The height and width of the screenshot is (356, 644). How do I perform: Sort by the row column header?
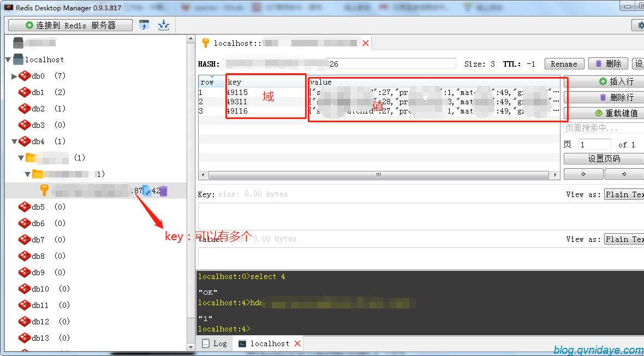tap(212, 82)
